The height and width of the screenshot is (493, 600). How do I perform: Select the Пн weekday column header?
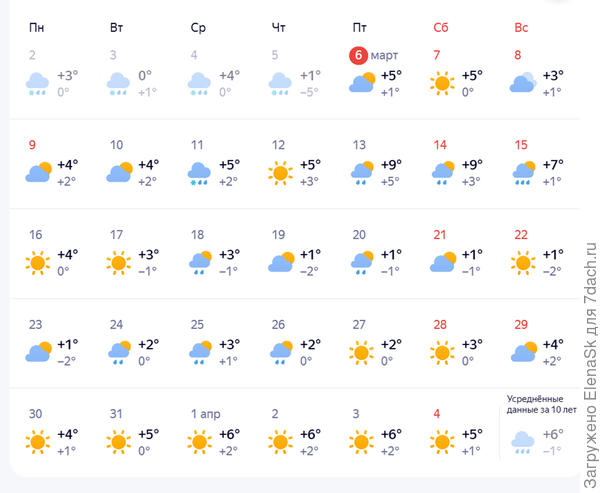tap(37, 26)
